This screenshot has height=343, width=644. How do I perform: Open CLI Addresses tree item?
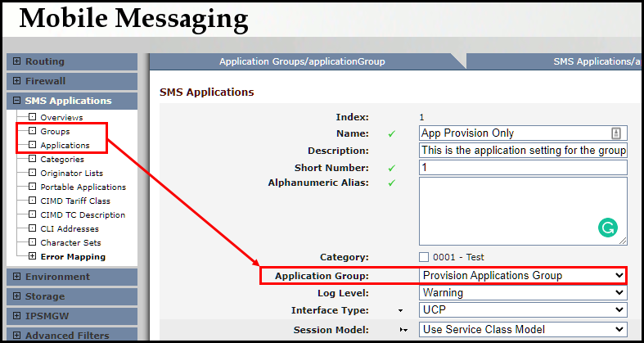(x=70, y=229)
